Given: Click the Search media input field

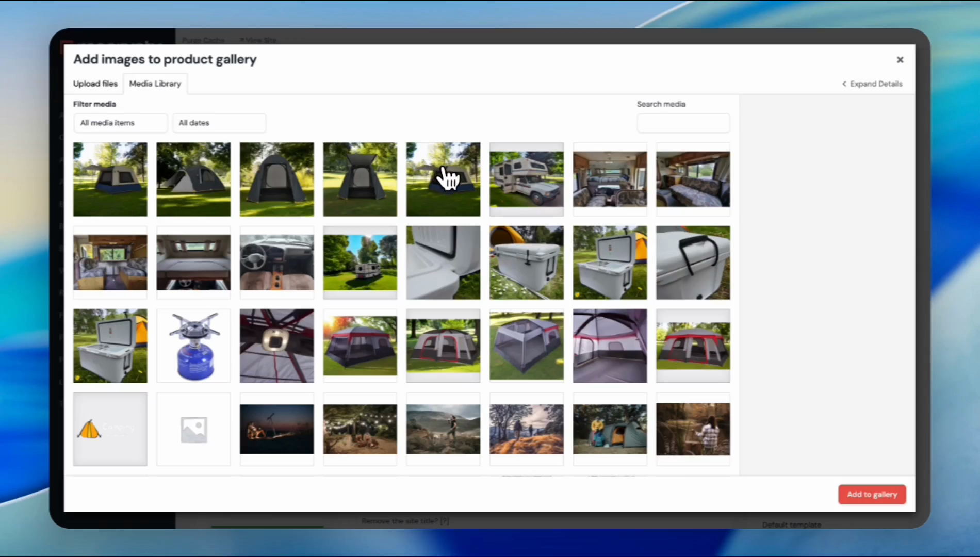Looking at the screenshot, I should (x=683, y=123).
